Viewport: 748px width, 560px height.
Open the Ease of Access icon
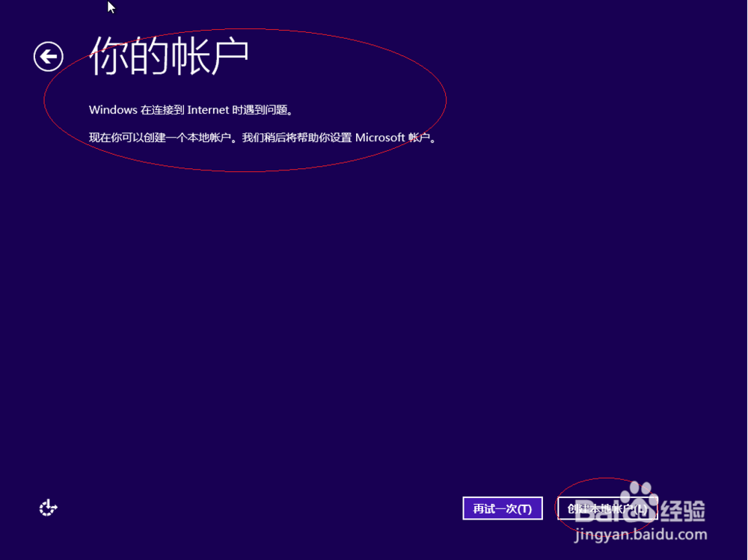click(x=48, y=508)
